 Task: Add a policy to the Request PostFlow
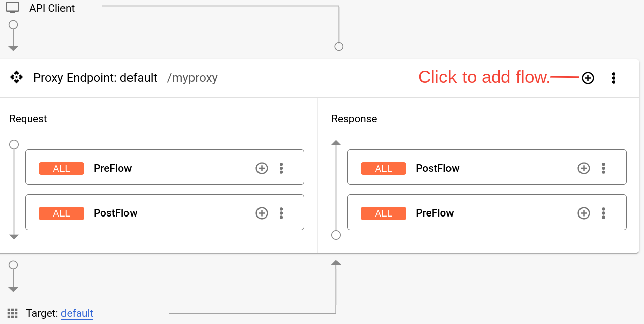(262, 212)
